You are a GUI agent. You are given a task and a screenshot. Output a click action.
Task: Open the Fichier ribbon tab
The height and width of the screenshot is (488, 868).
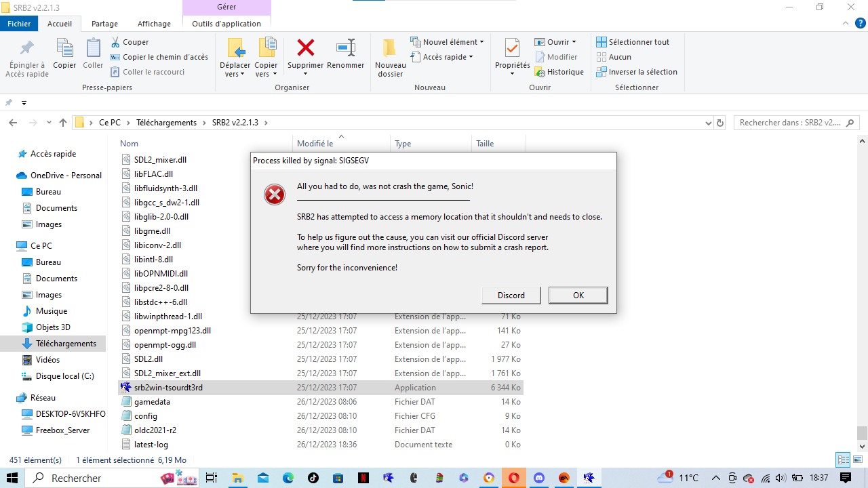pos(19,24)
